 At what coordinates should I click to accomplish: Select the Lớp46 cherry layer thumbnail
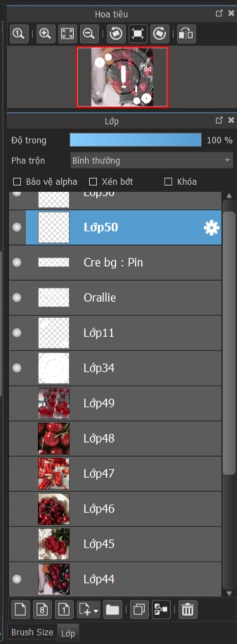[x=54, y=509]
